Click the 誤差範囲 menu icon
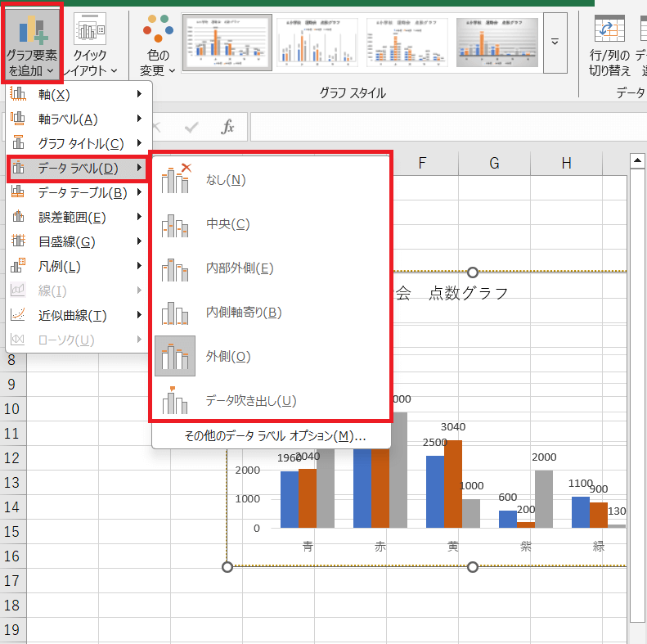 coord(18,216)
